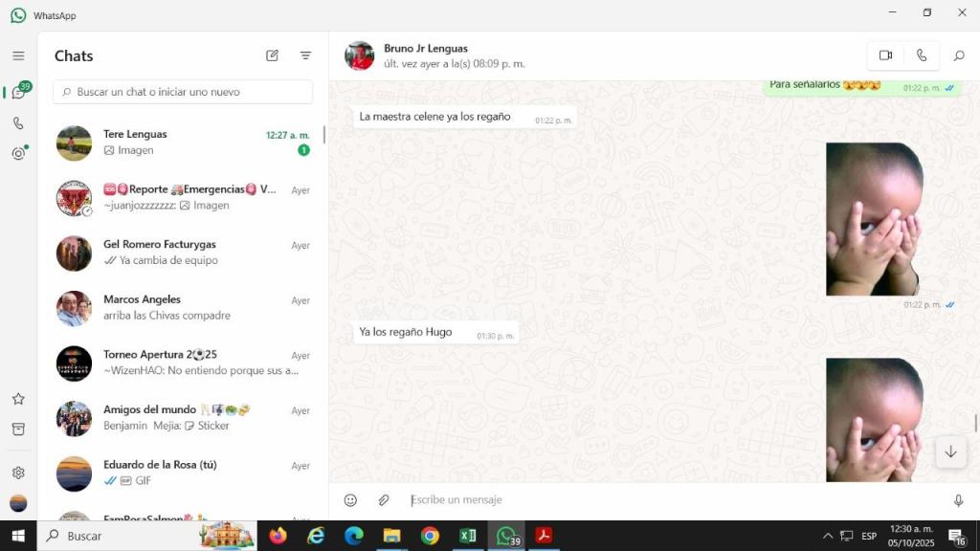
Task: Click the attach file paperclip icon
Action: [x=383, y=500]
